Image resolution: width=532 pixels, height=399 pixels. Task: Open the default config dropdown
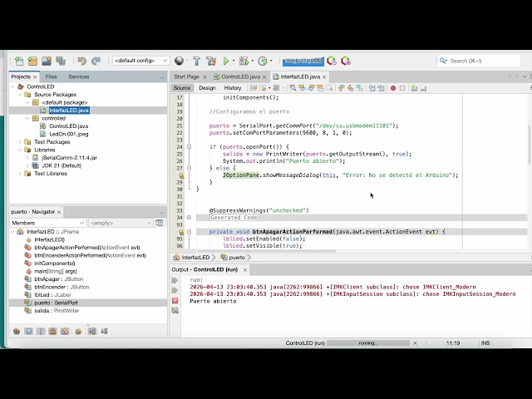(x=140, y=61)
